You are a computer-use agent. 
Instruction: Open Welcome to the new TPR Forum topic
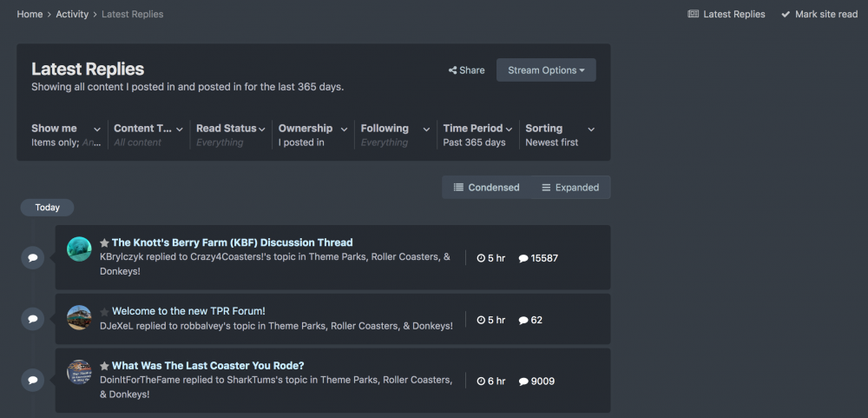pyautogui.click(x=188, y=311)
